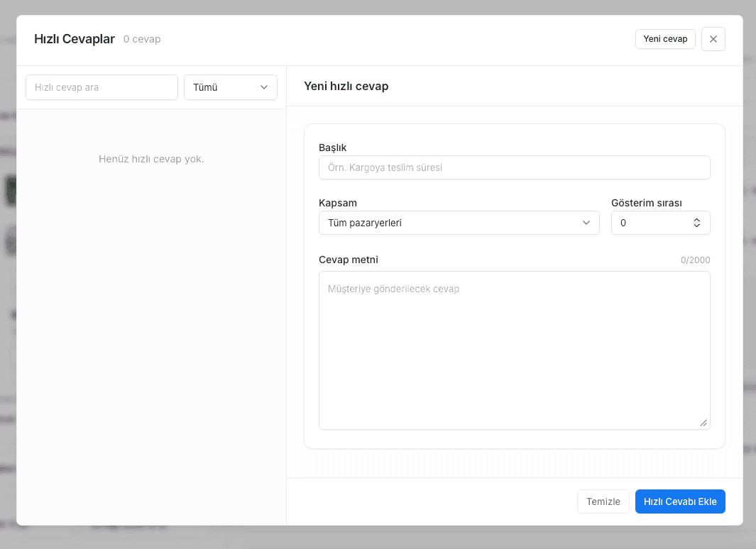Click the Kapsam field label
Viewport: 756px width, 549px height.
click(x=338, y=204)
